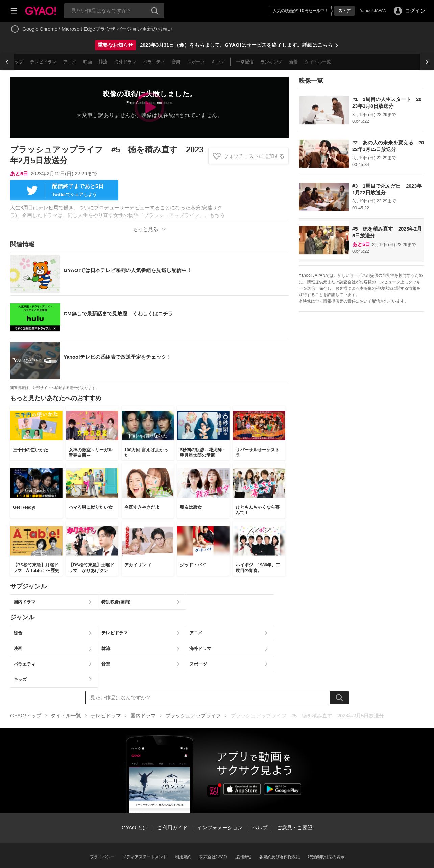Open episode #1 2周目の人生スタート thumbnail

tap(324, 110)
